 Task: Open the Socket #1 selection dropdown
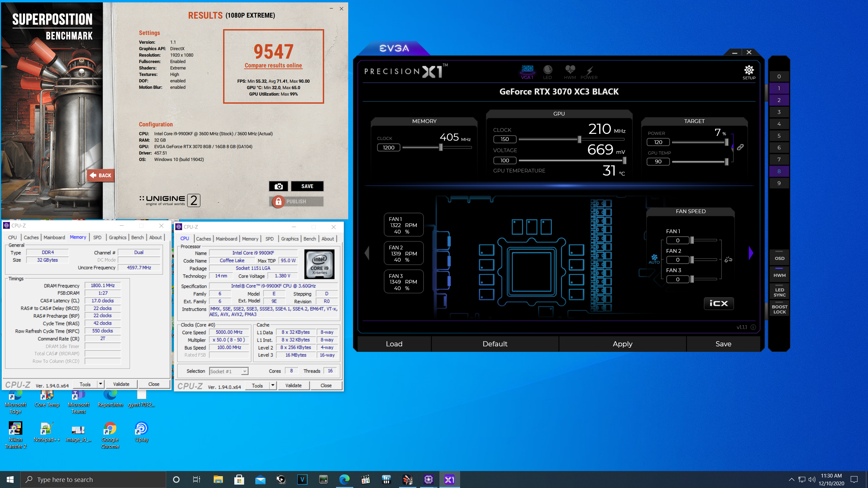pos(229,371)
